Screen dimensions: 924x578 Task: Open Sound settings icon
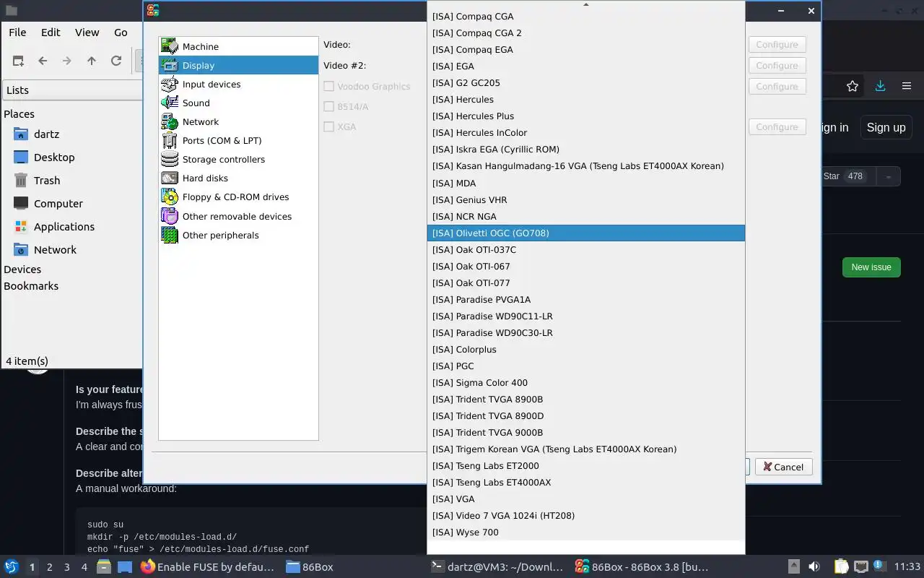click(170, 103)
